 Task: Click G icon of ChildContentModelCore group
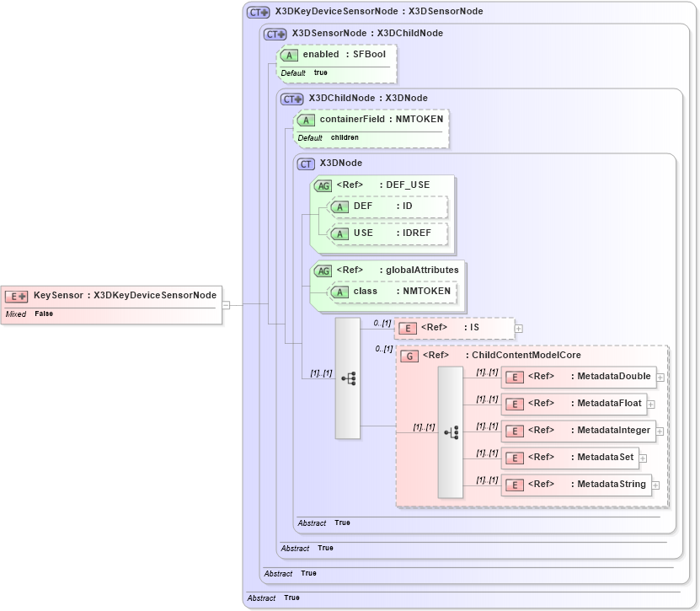(409, 356)
